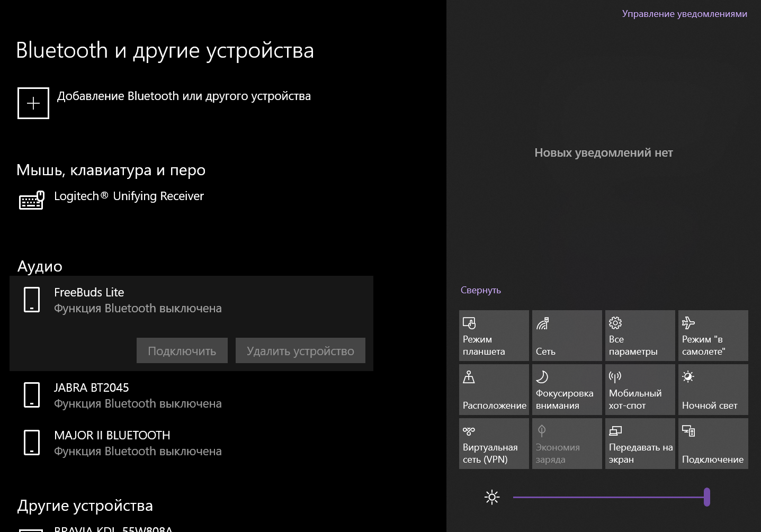Image resolution: width=761 pixels, height=532 pixels.
Task: Click the Аудио section heading
Action: 40,266
